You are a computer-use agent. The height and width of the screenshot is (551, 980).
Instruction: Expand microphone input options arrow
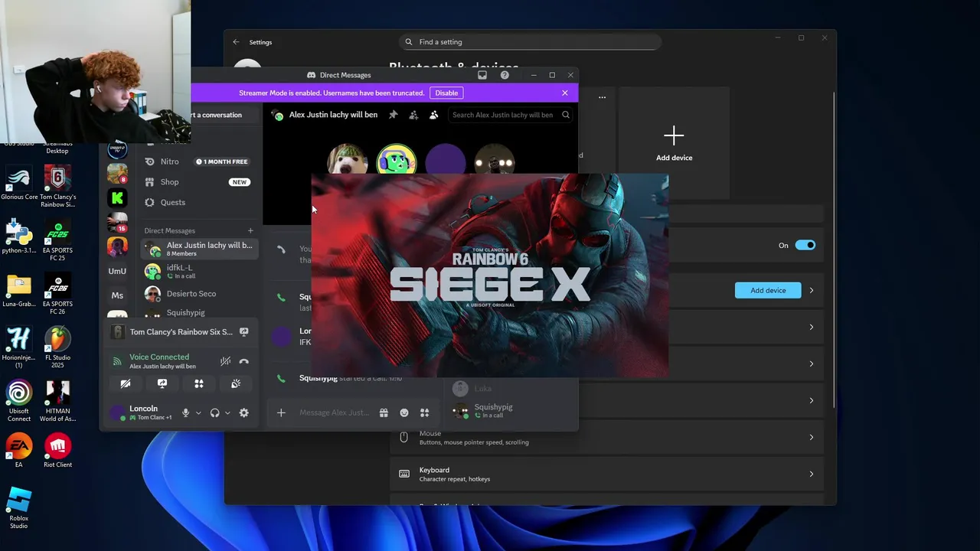(198, 412)
